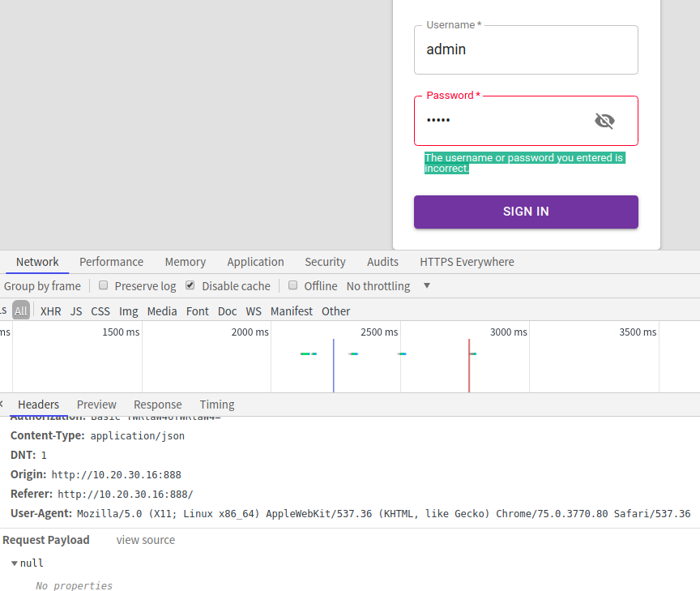700x591 pixels.
Task: Open the Security panel tab
Action: pos(325,262)
